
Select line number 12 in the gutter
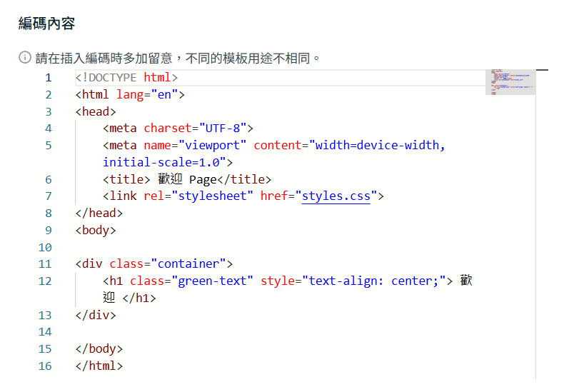point(45,281)
